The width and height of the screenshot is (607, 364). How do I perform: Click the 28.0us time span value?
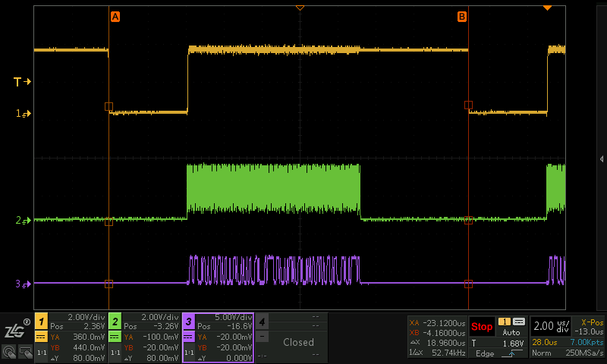click(544, 342)
